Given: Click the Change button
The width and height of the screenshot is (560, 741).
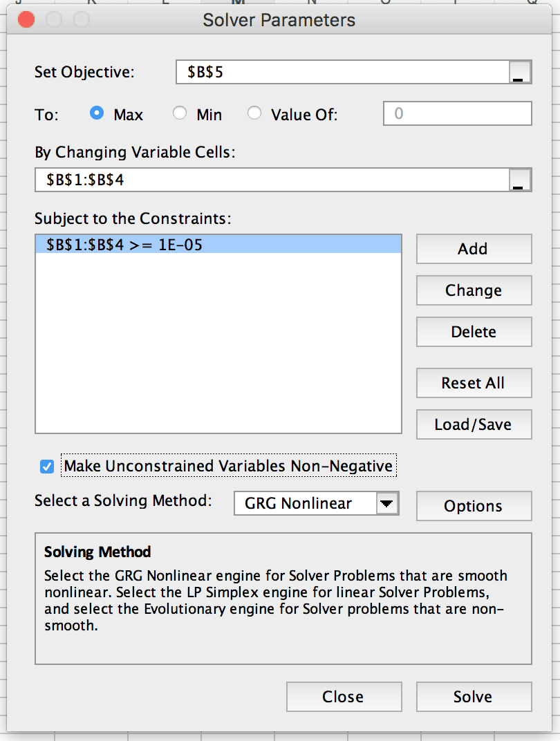Looking at the screenshot, I should 473,290.
